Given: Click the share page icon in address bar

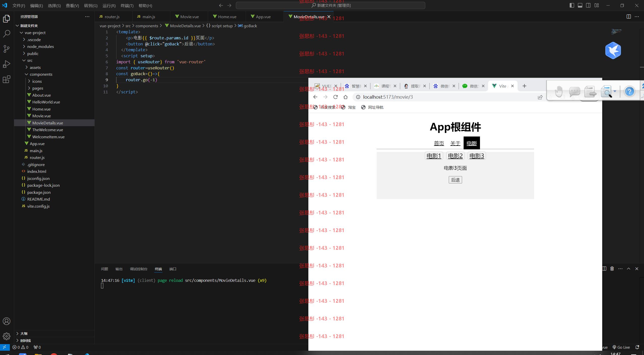Looking at the screenshot, I should (x=540, y=97).
